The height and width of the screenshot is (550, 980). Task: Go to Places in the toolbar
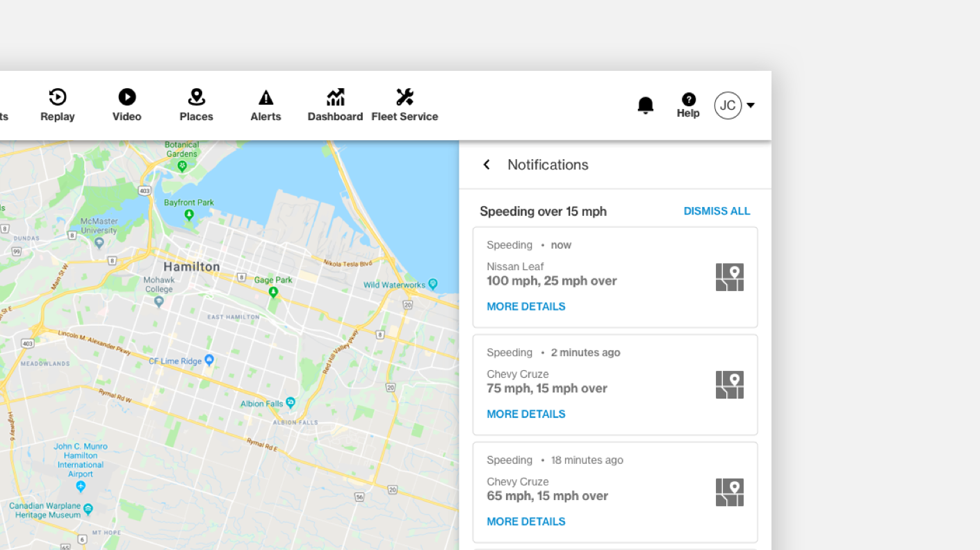tap(196, 105)
